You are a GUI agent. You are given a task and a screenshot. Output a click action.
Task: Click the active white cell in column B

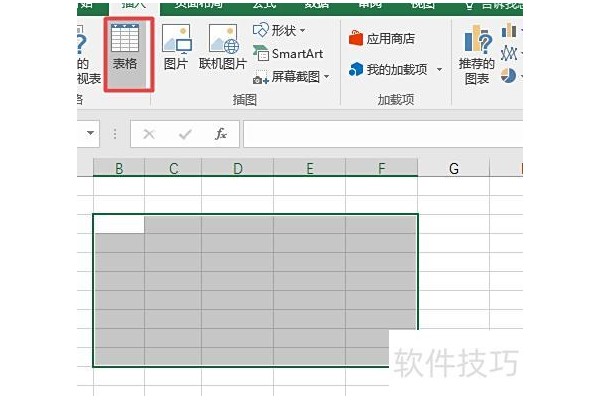(119, 224)
